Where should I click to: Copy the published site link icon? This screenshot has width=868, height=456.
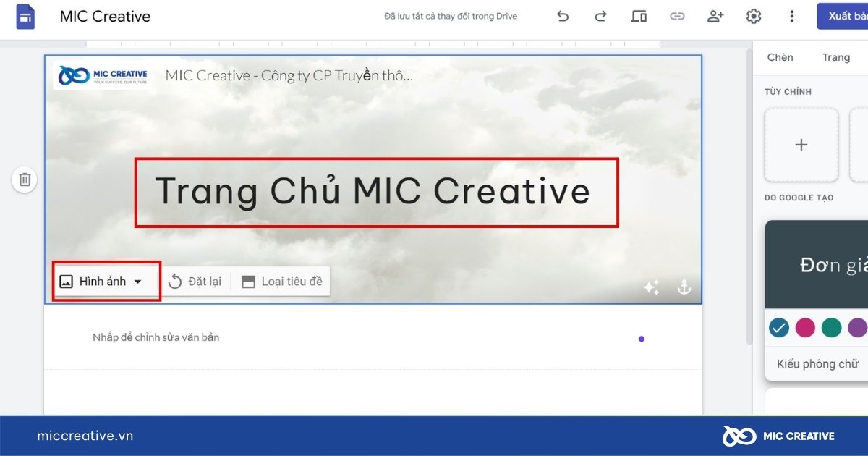[x=677, y=16]
